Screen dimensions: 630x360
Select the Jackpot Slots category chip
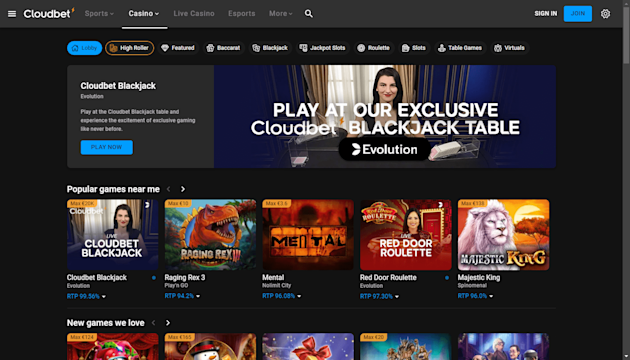323,48
